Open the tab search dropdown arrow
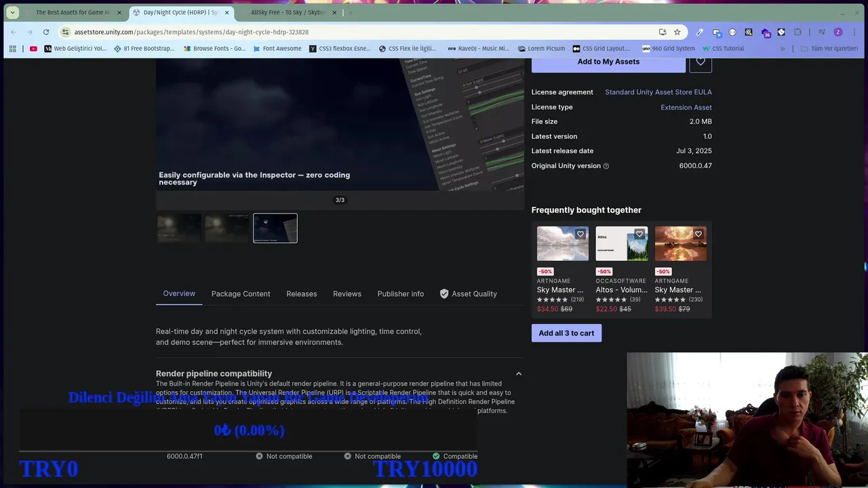Screen dimensions: 868x488 click(12, 12)
